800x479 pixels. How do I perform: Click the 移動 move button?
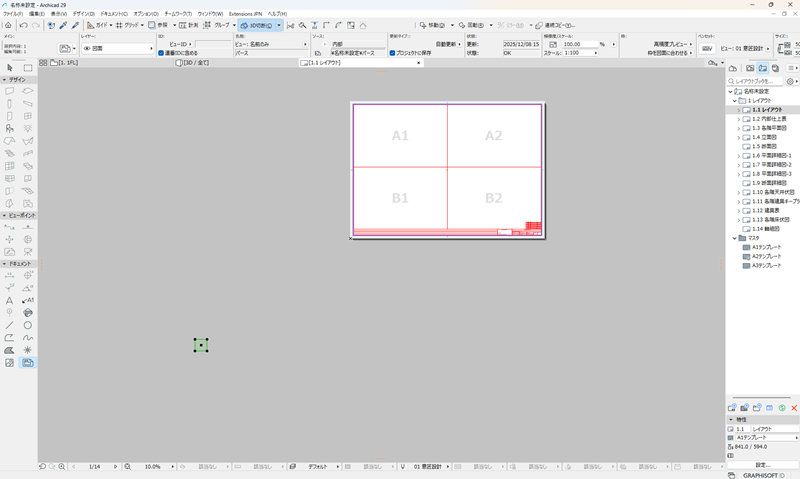433,25
